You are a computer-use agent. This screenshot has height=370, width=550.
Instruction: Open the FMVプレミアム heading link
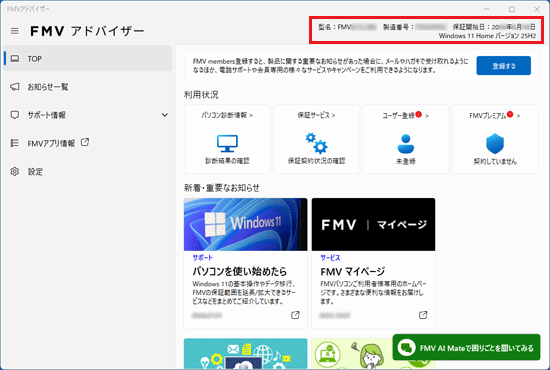(495, 115)
